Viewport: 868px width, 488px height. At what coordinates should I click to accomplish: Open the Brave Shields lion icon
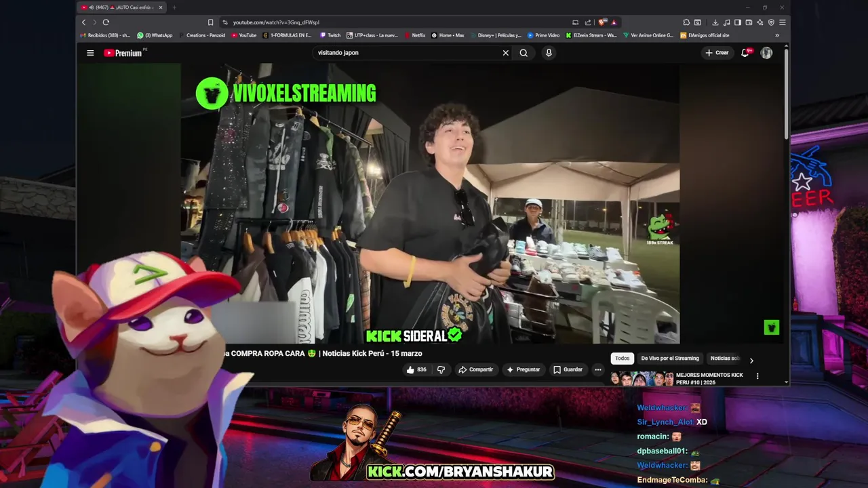click(x=601, y=22)
